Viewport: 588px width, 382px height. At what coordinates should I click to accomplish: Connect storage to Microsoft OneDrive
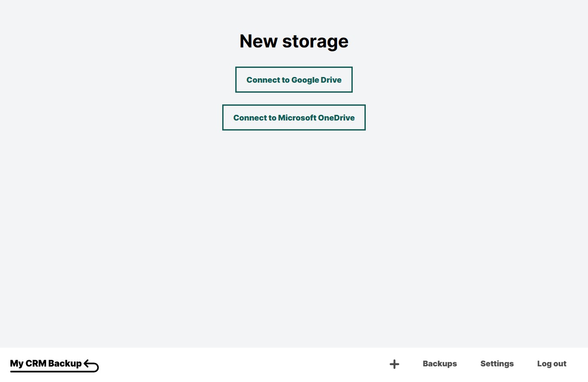(294, 117)
